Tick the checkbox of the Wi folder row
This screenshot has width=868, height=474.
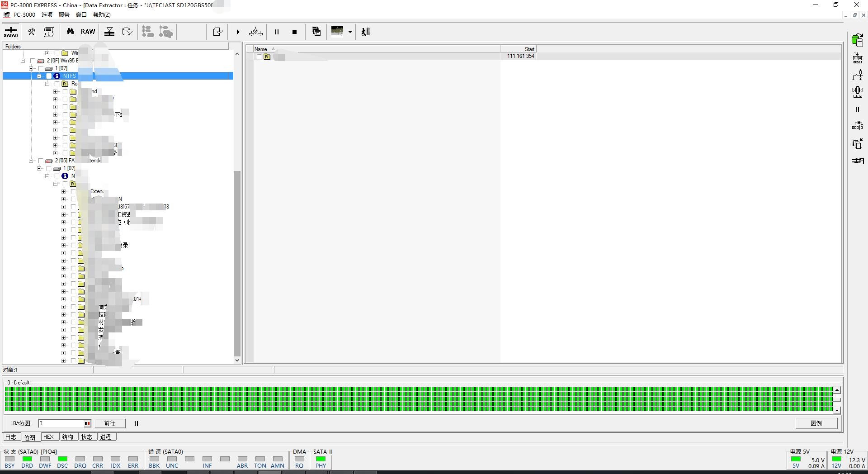pos(57,53)
